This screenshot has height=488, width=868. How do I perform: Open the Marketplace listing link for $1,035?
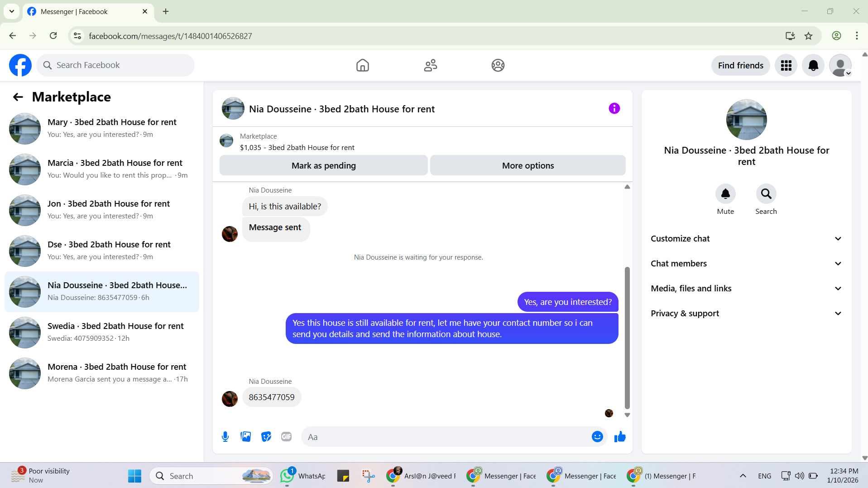[297, 148]
